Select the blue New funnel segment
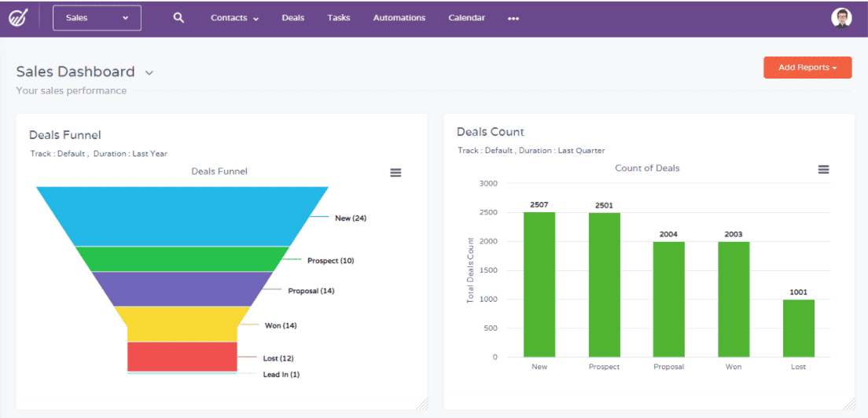868x418 pixels. click(x=182, y=216)
